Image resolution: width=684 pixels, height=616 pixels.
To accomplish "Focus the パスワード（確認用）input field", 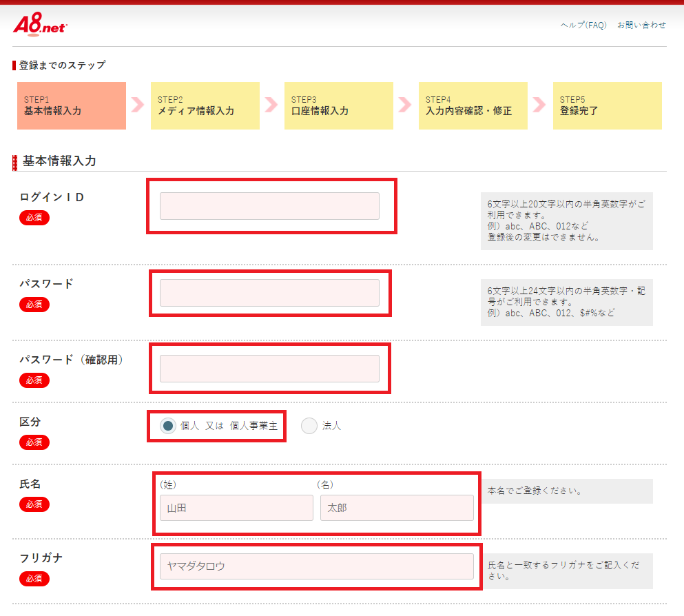I will tap(269, 369).
